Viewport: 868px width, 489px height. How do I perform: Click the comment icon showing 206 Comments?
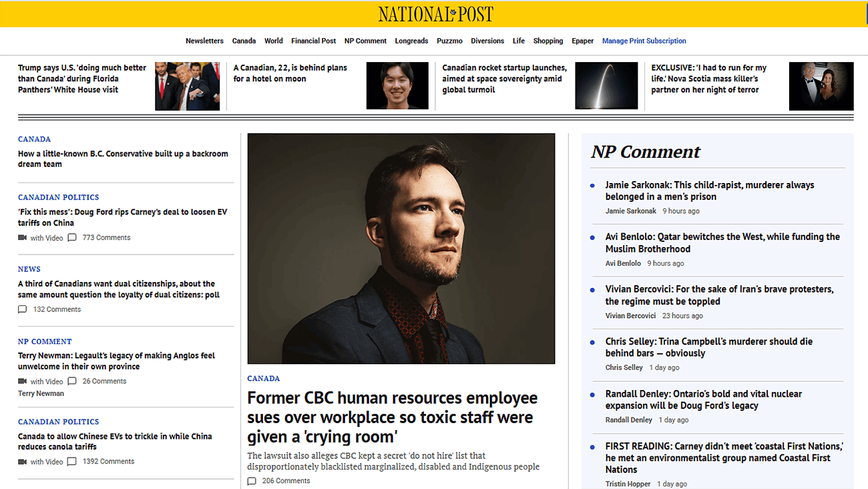[252, 480]
